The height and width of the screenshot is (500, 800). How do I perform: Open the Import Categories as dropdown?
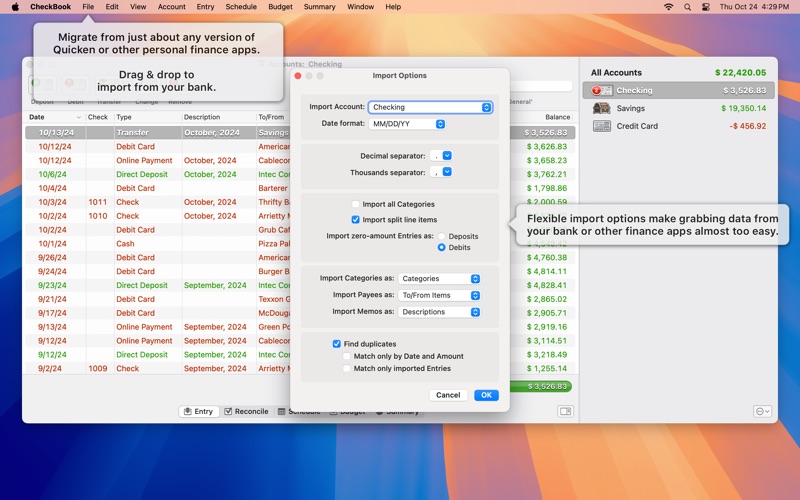tap(439, 279)
